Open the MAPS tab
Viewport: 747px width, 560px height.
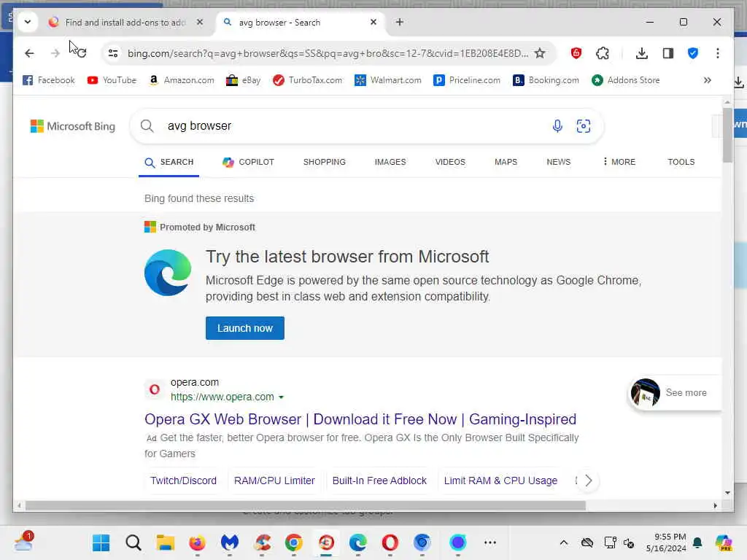[506, 162]
